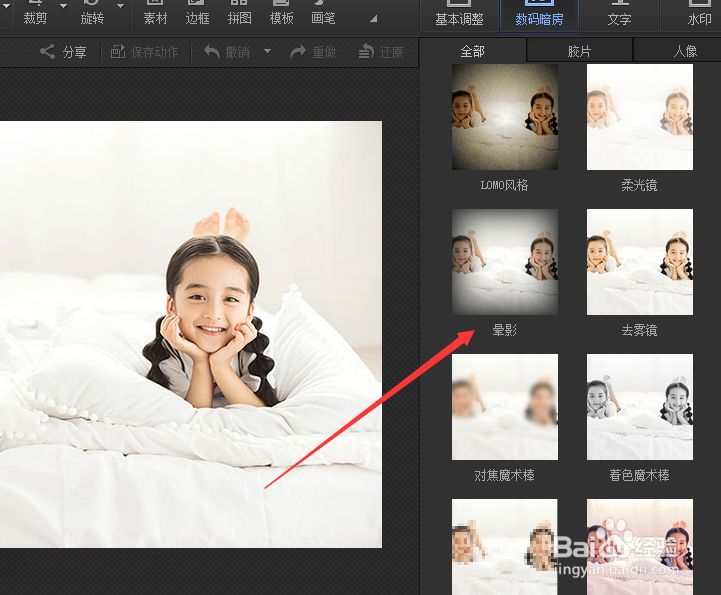Screen dimensions: 721x595
Task: Click the 重做 redo button
Action: pyautogui.click(x=314, y=52)
